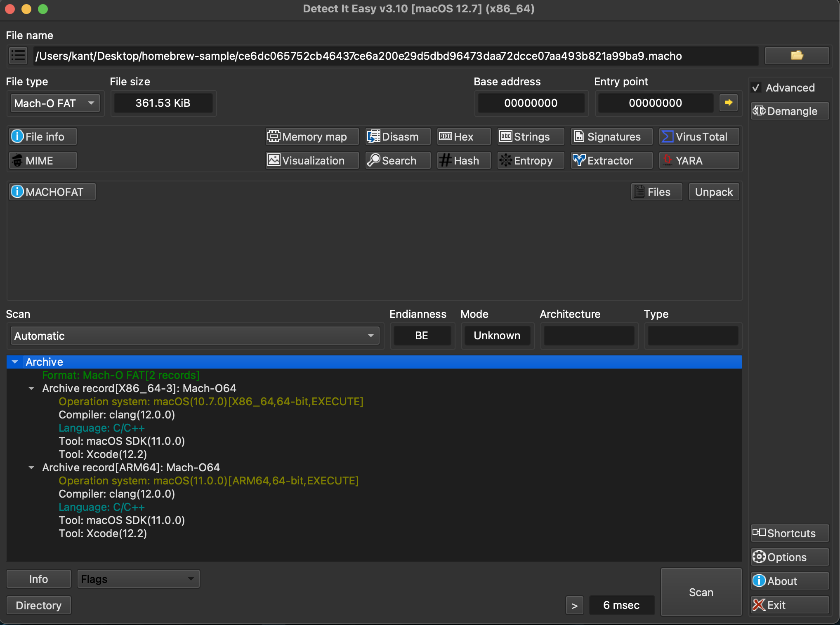Screen dimensions: 840x625
Task: Collapse the X86_64-3 archive record
Action: coord(31,388)
